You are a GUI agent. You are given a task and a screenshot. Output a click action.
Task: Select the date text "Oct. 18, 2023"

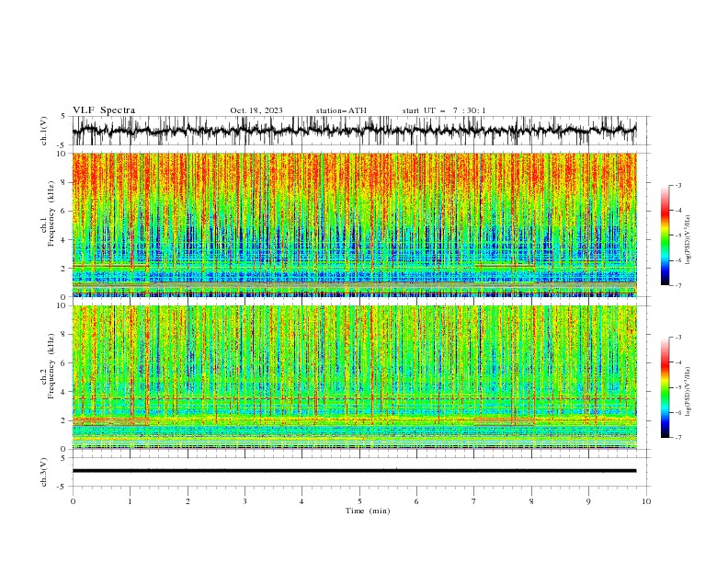[x=256, y=110]
